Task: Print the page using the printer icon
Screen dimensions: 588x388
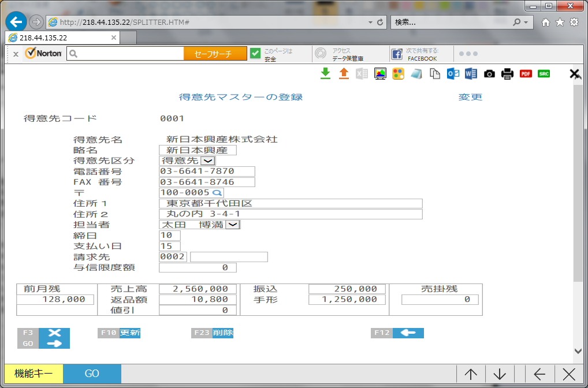Action: point(507,73)
